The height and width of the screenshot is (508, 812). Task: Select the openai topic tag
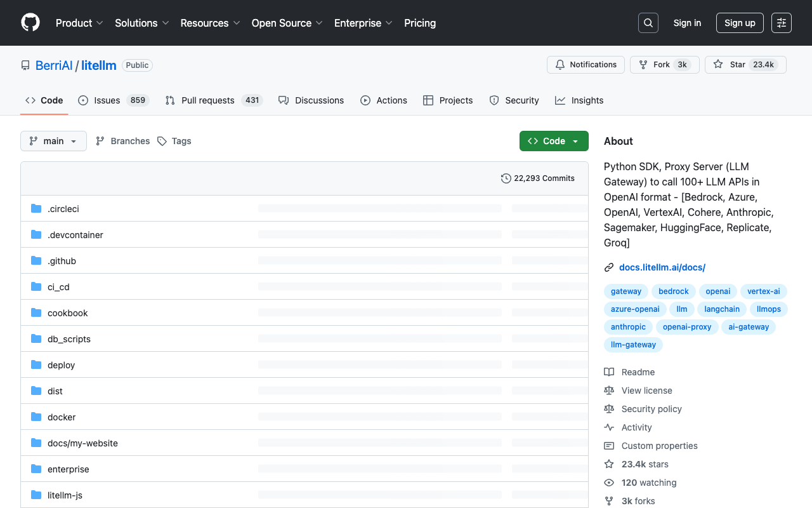click(x=718, y=291)
